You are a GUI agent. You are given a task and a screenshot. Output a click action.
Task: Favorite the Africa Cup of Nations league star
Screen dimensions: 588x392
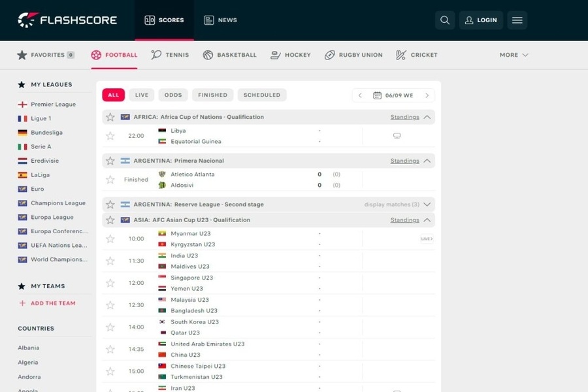pyautogui.click(x=110, y=117)
